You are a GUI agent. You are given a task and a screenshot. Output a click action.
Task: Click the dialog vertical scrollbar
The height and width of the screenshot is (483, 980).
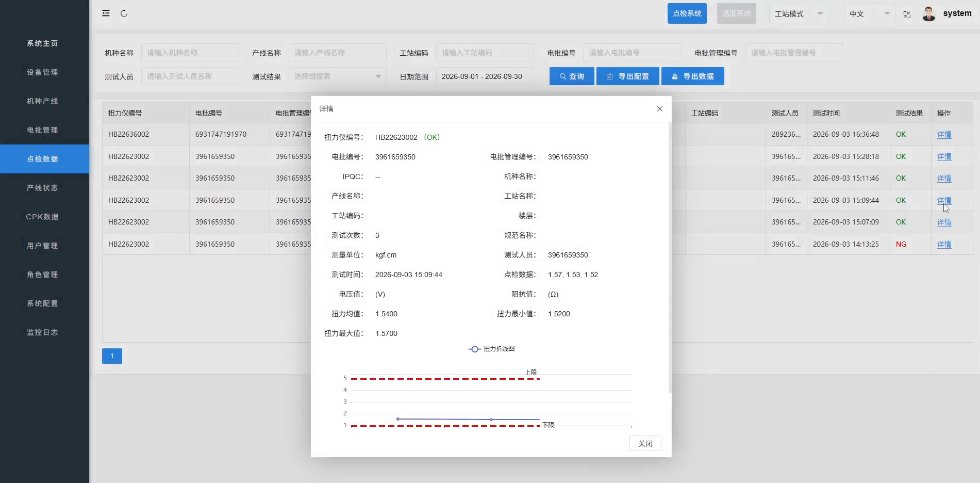point(670,258)
